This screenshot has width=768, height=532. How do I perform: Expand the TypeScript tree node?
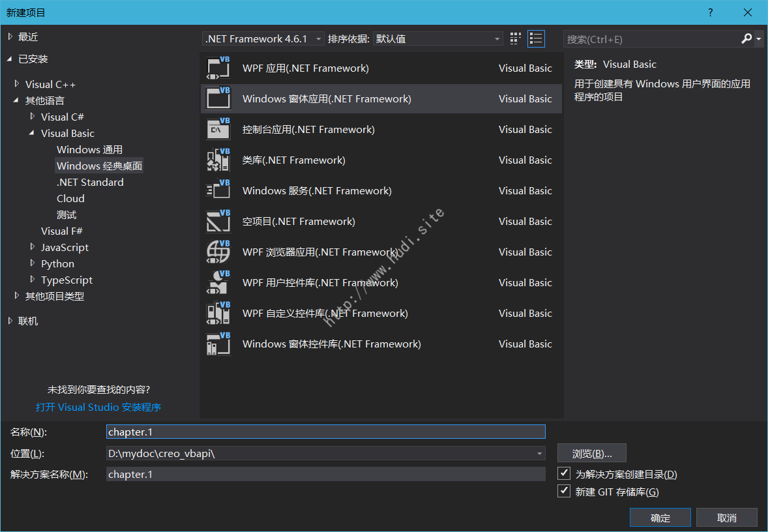click(33, 280)
